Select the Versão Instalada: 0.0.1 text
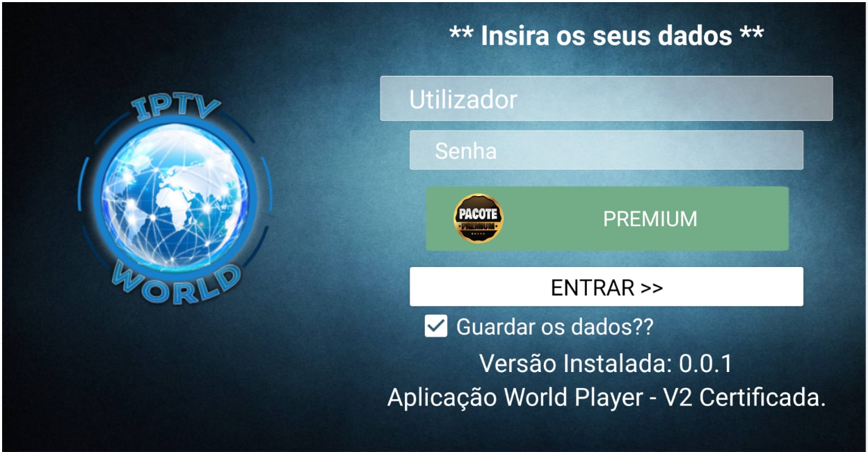Viewport: 868px width, 452px height. [x=606, y=364]
